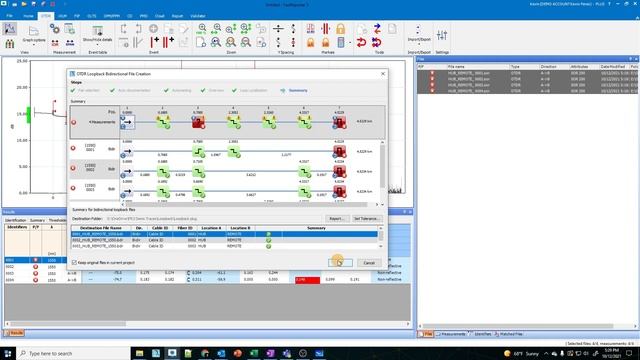The height and width of the screenshot is (360, 640).
Task: Open the Import/Export dropdown
Action: 419,35
